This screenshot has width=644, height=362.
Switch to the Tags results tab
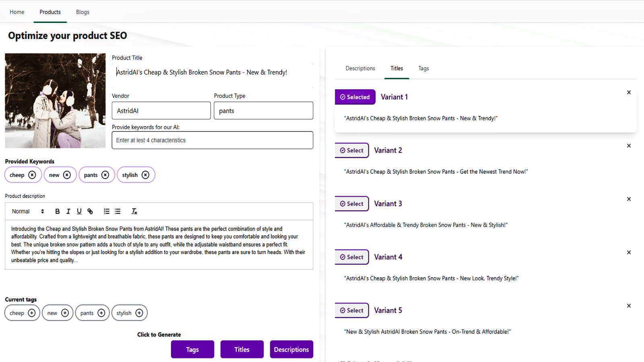coord(423,68)
